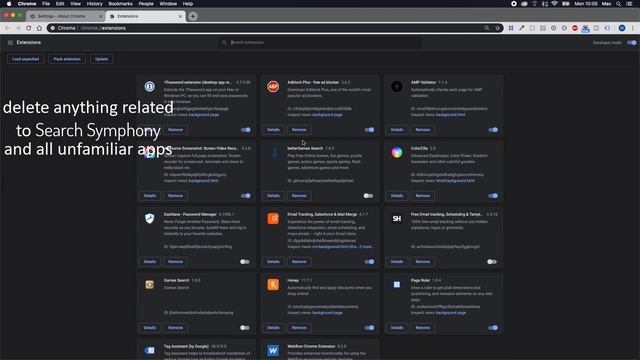Switch to the Settings - About Chrome tab
The width and height of the screenshot is (640, 360).
(x=65, y=16)
